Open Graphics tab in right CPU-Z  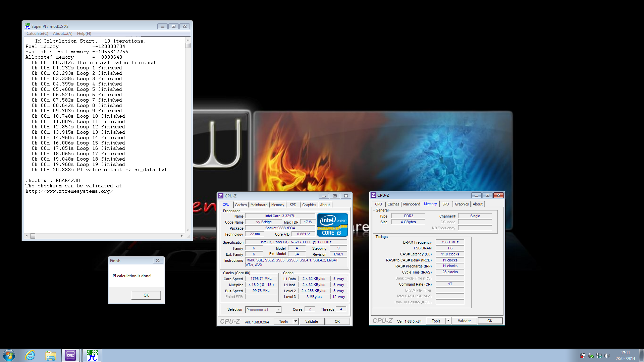[462, 204]
